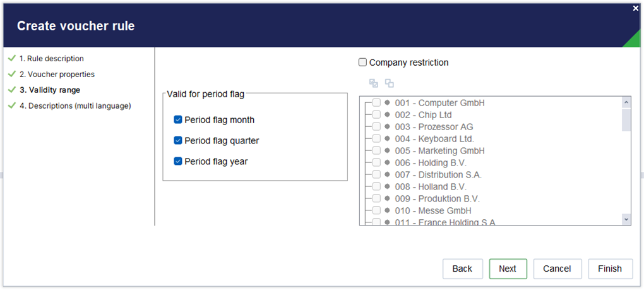Click the Next button

pyautogui.click(x=508, y=269)
